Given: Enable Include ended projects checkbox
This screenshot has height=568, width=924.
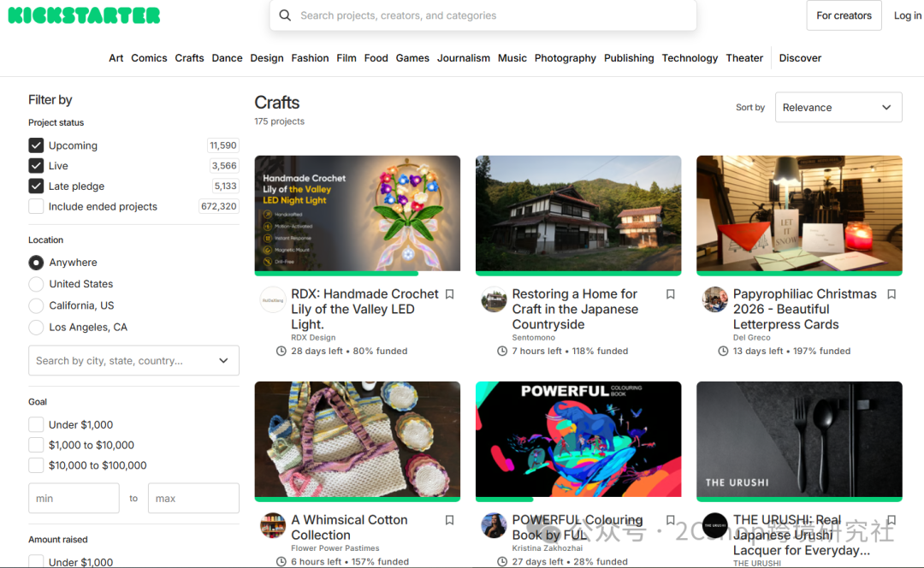Looking at the screenshot, I should 36,206.
